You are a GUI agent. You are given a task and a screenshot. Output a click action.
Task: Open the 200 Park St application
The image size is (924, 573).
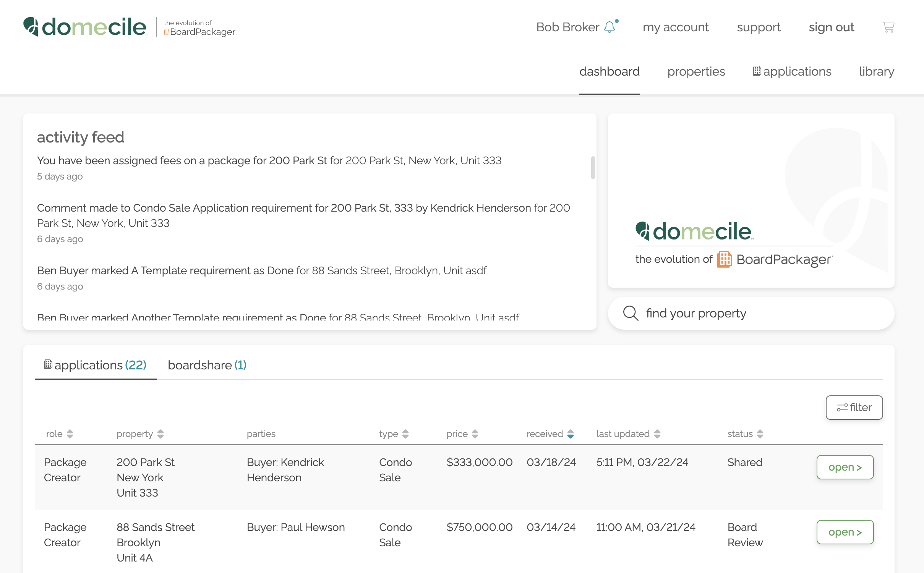845,467
